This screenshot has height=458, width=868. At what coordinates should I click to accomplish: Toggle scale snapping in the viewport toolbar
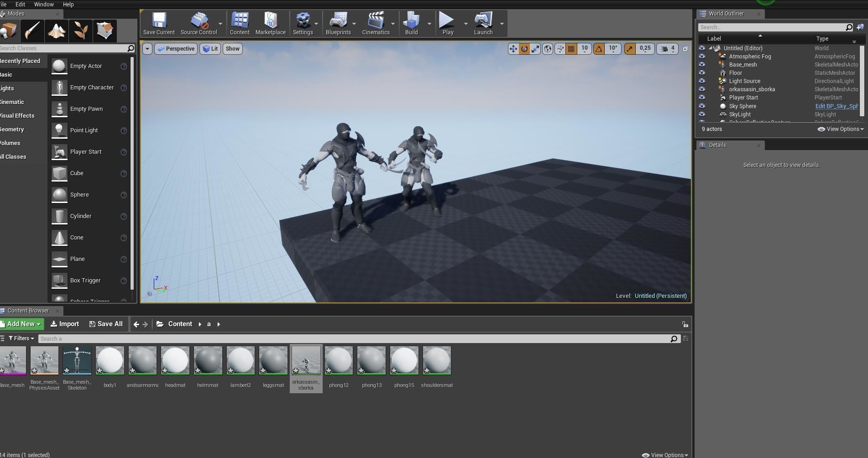click(x=629, y=49)
